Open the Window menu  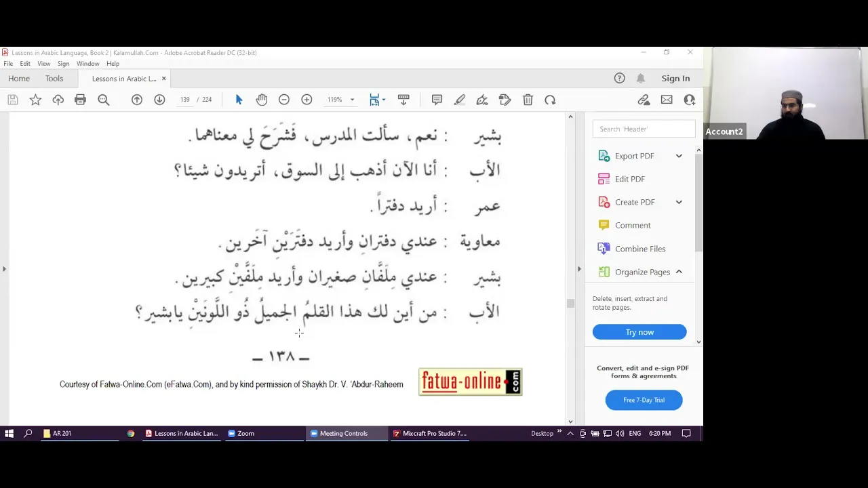(88, 64)
